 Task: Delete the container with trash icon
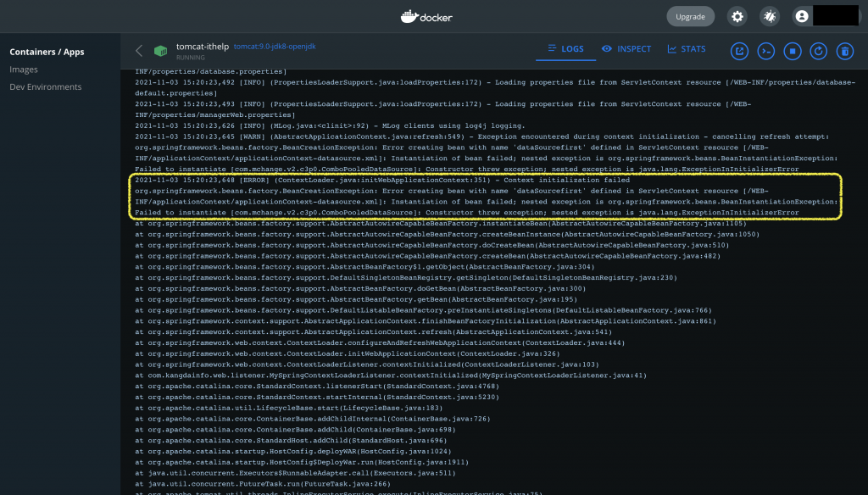[845, 51]
